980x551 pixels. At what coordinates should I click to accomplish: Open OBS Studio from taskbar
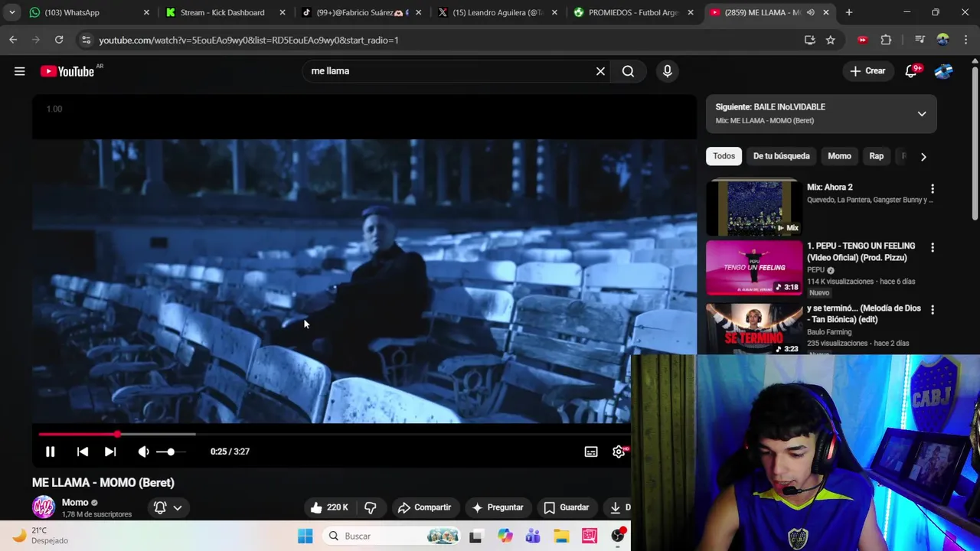[x=619, y=536]
